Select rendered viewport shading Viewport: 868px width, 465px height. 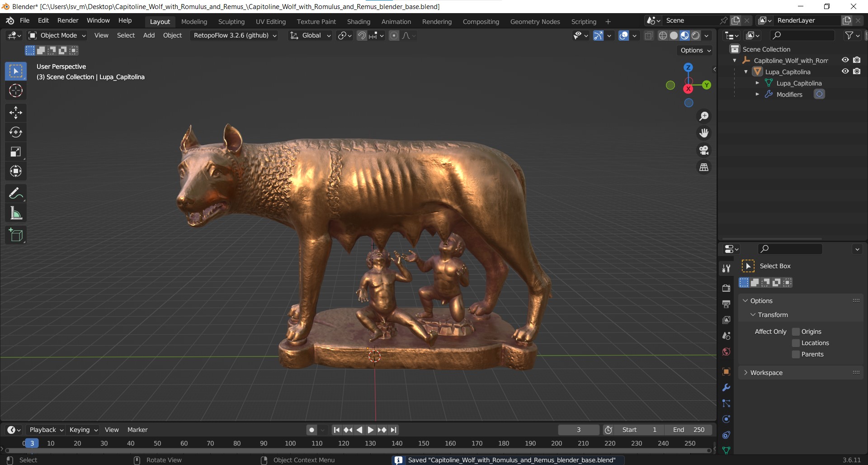point(696,36)
